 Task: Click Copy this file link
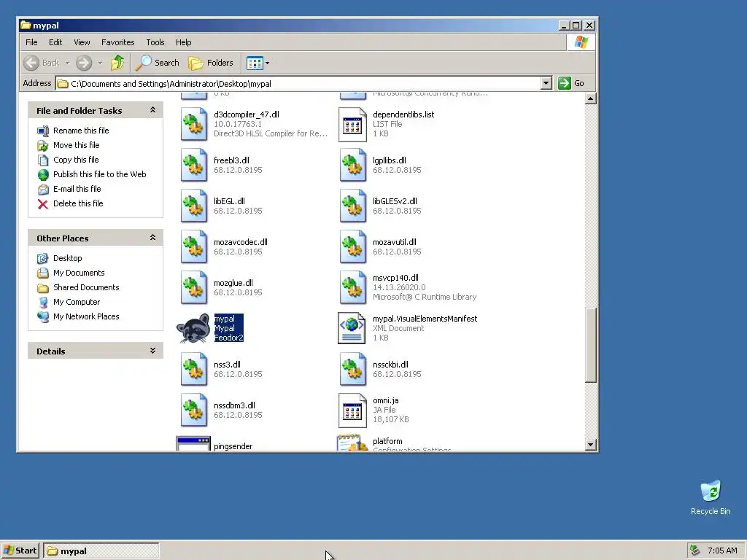(x=76, y=160)
